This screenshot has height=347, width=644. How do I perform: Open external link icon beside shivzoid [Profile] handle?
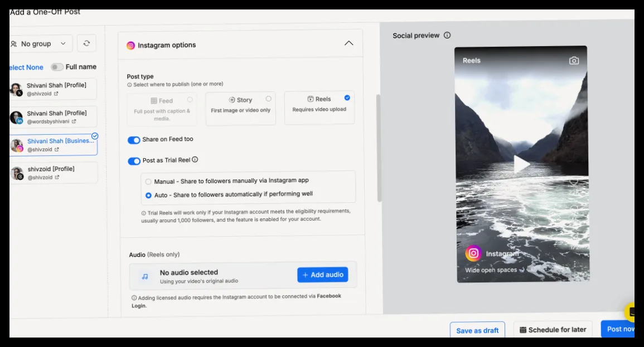coord(57,177)
